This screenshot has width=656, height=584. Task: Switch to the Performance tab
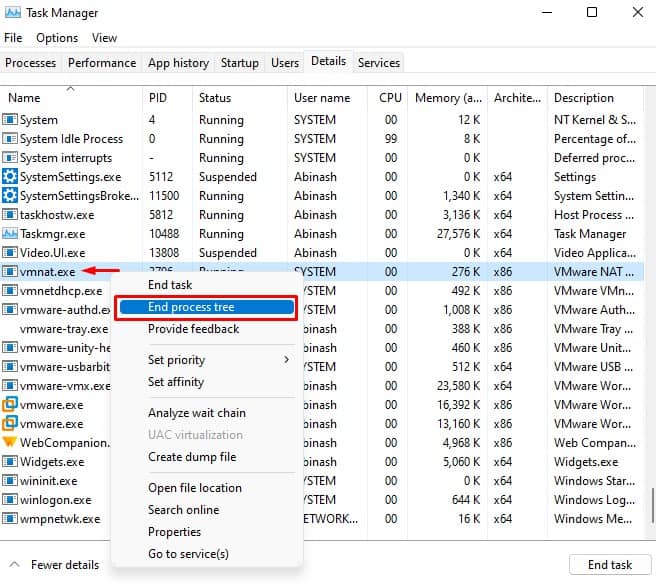pyautogui.click(x=102, y=63)
